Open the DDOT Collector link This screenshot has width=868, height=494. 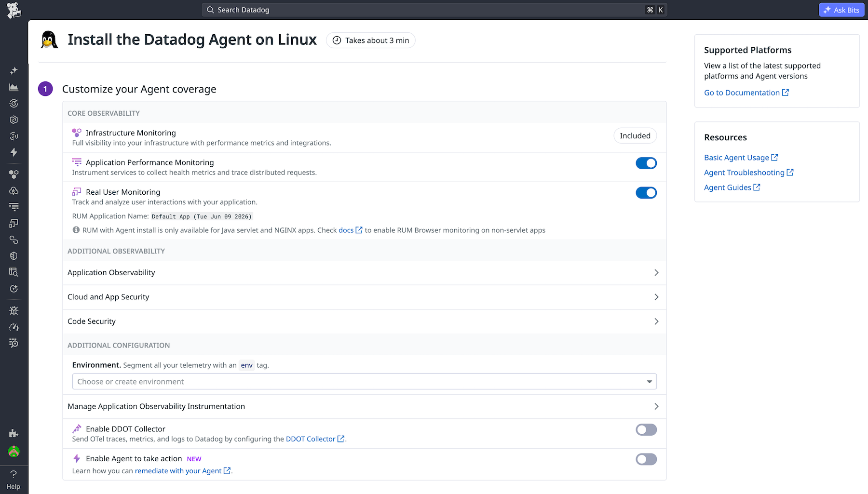[315, 439]
